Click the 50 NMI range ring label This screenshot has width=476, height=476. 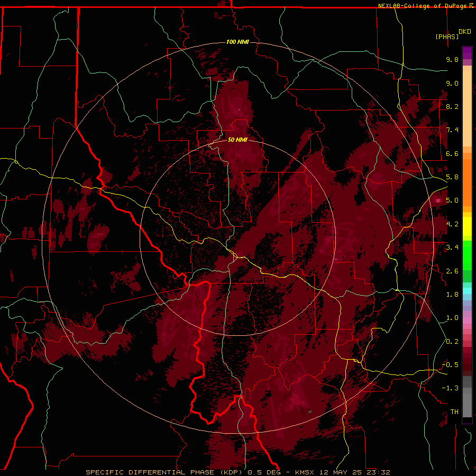237,140
